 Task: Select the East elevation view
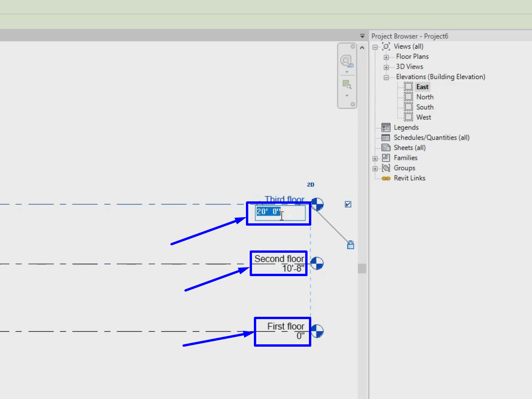click(x=422, y=86)
